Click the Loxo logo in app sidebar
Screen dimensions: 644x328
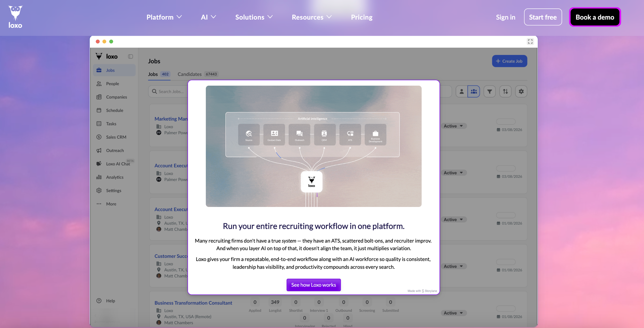[107, 56]
